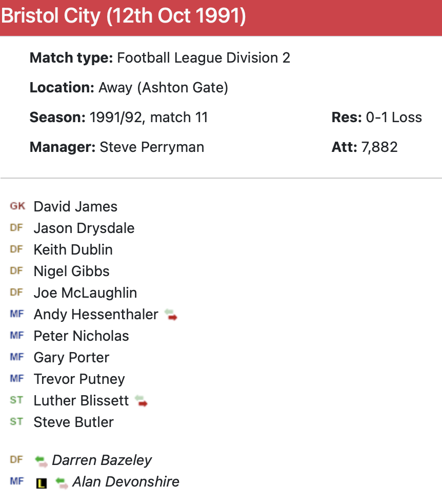This screenshot has height=504, width=442.
Task: Open substitute Alan Devonshire profile
Action: (x=126, y=482)
